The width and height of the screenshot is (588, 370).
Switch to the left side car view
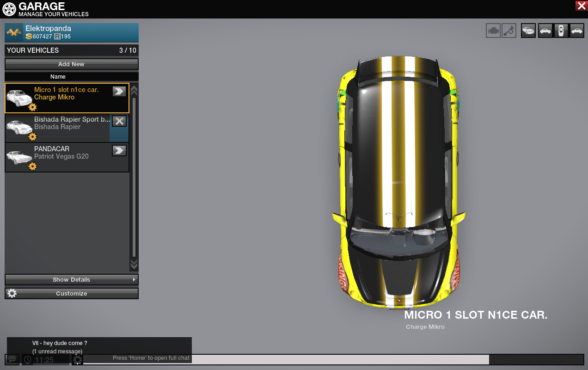(545, 31)
